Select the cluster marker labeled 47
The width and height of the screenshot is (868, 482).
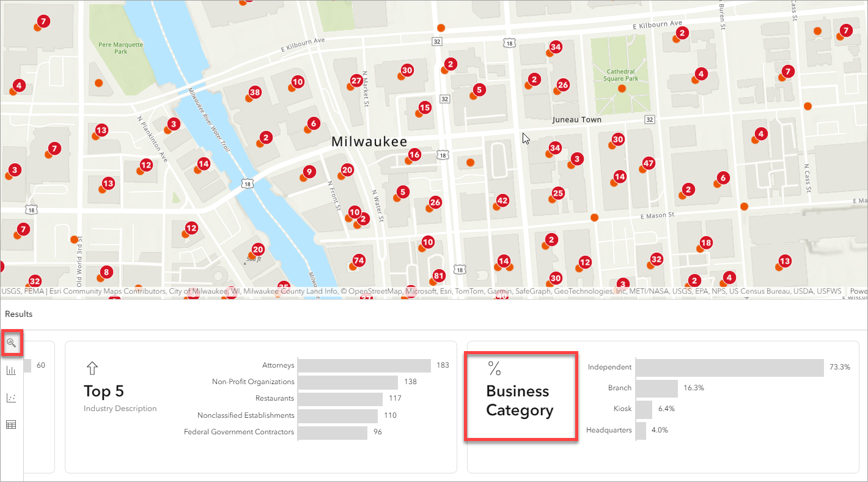pyautogui.click(x=649, y=164)
